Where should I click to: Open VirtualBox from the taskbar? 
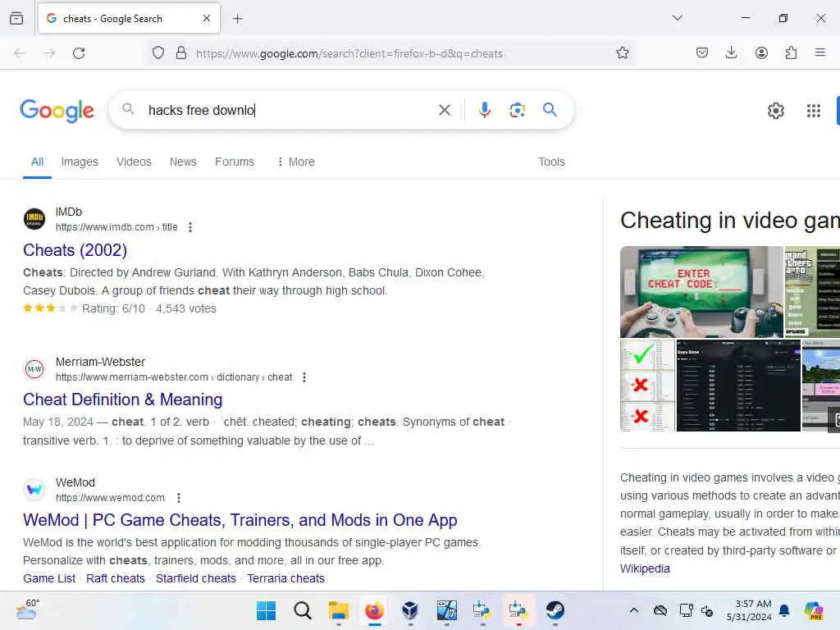click(x=410, y=610)
